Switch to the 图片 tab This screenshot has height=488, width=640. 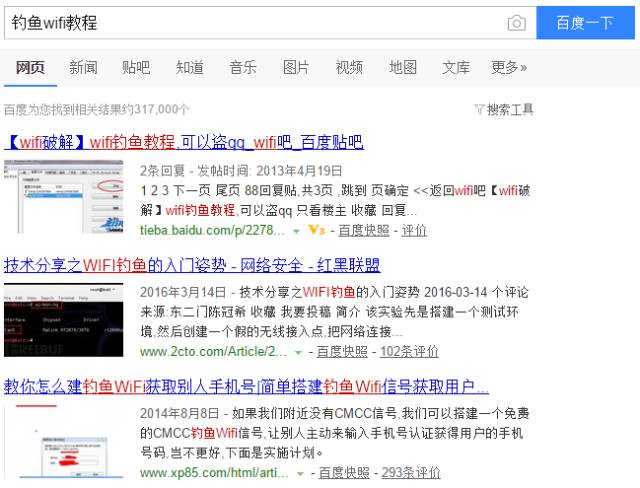[x=296, y=67]
